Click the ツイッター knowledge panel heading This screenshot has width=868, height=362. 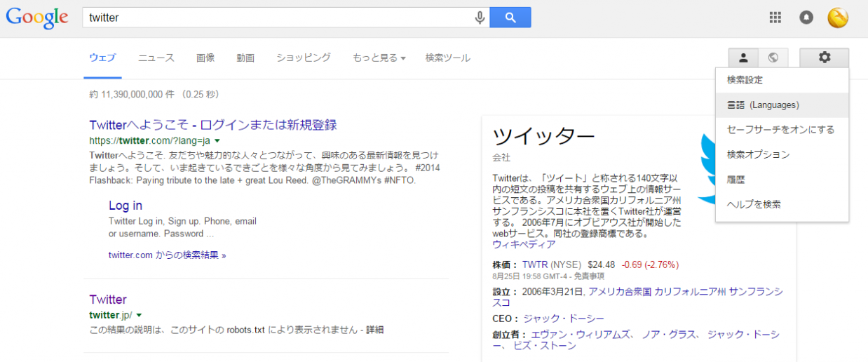tap(544, 135)
